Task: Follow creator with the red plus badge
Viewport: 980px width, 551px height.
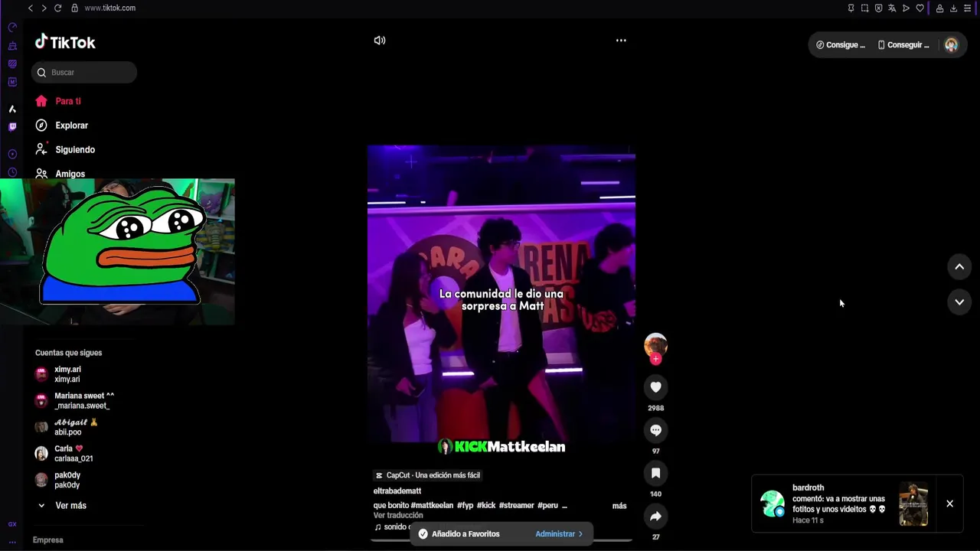Action: tap(655, 359)
